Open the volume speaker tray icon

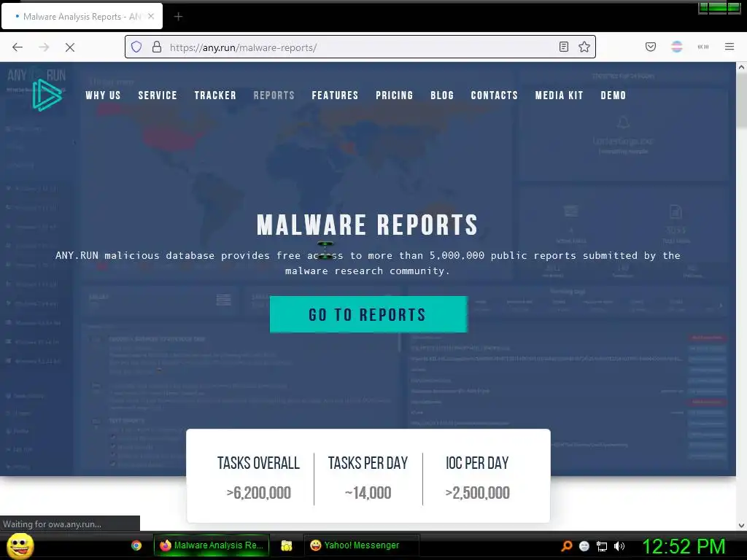(x=619, y=546)
